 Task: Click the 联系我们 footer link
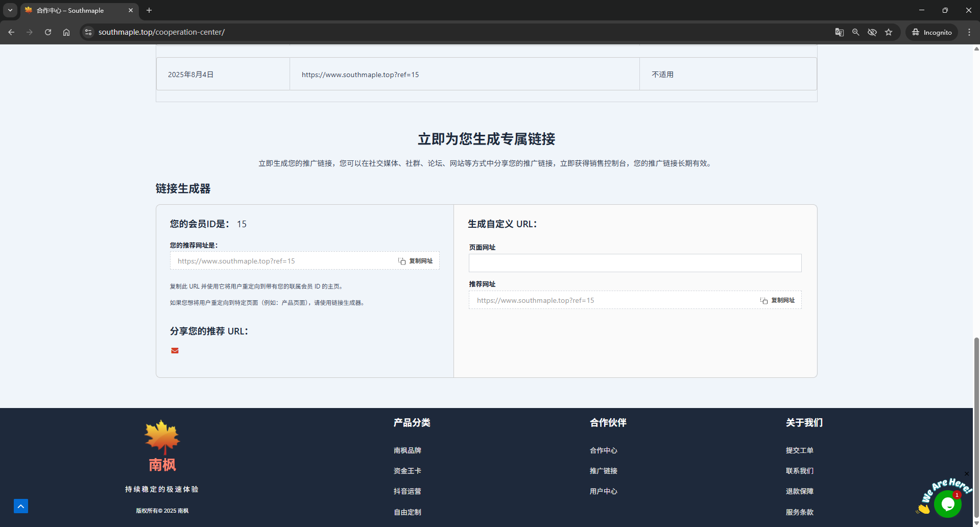click(x=799, y=470)
